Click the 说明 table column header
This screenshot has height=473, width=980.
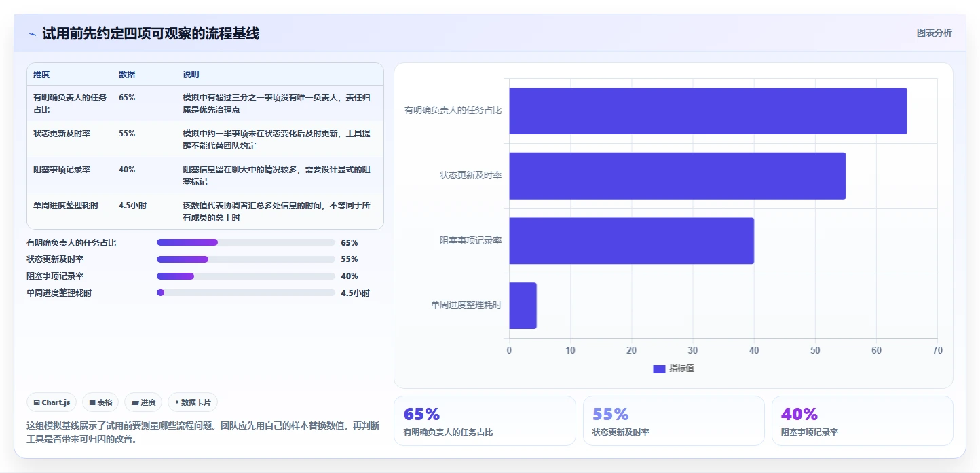coord(191,75)
